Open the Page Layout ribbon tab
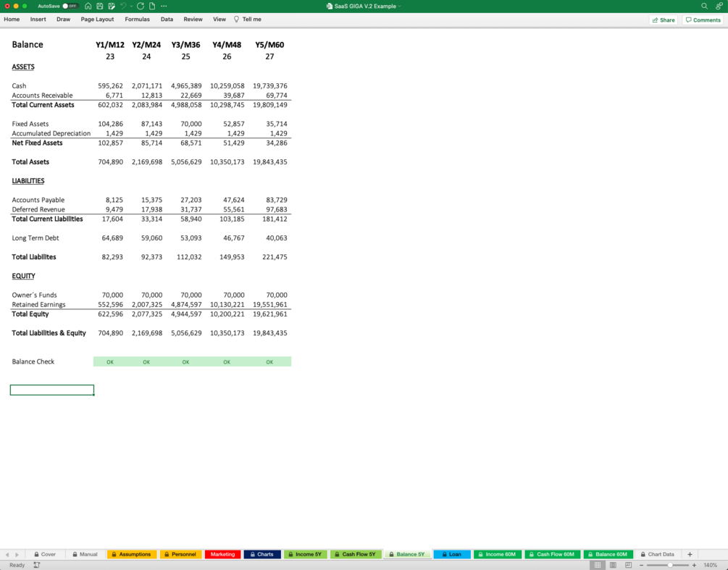 click(x=97, y=20)
